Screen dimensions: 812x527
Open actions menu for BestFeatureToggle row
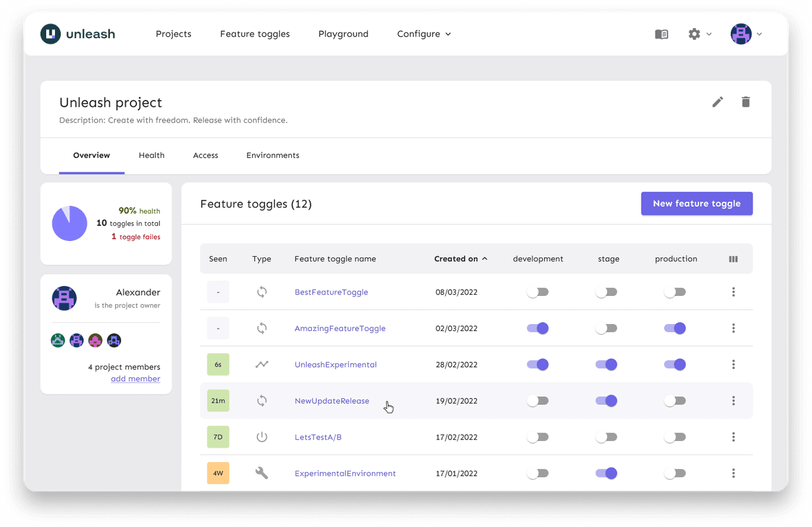(733, 292)
